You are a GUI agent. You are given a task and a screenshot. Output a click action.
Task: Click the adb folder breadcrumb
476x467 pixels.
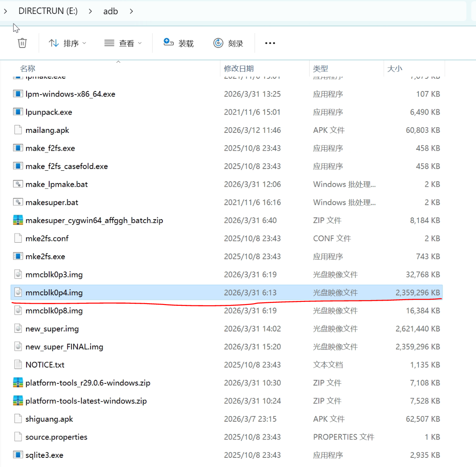click(x=111, y=11)
